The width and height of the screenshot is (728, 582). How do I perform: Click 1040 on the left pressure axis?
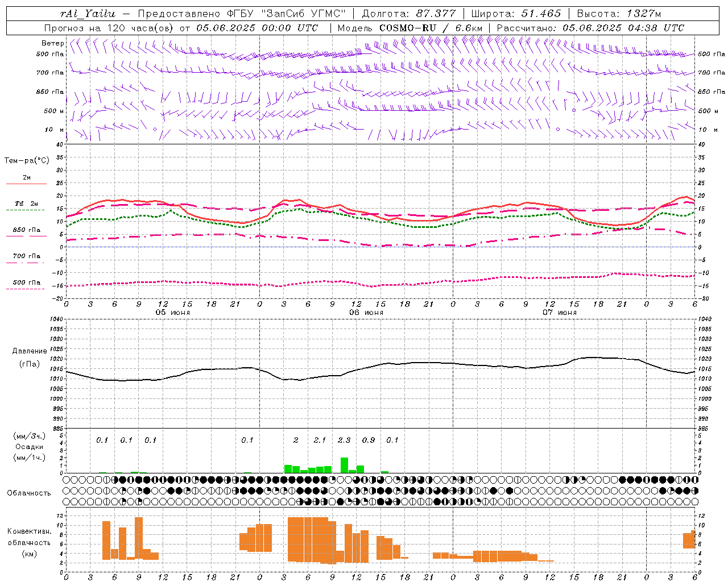pyautogui.click(x=56, y=319)
